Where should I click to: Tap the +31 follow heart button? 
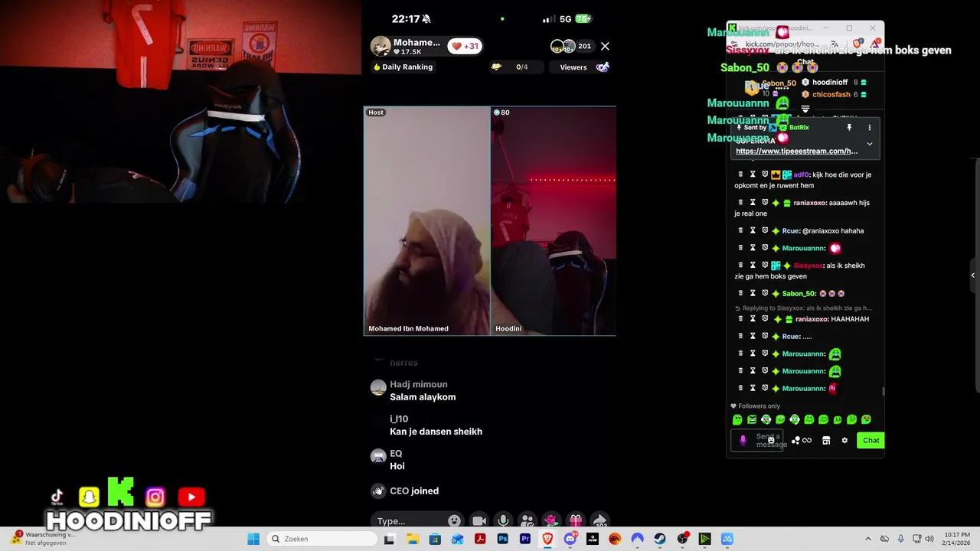coord(465,46)
